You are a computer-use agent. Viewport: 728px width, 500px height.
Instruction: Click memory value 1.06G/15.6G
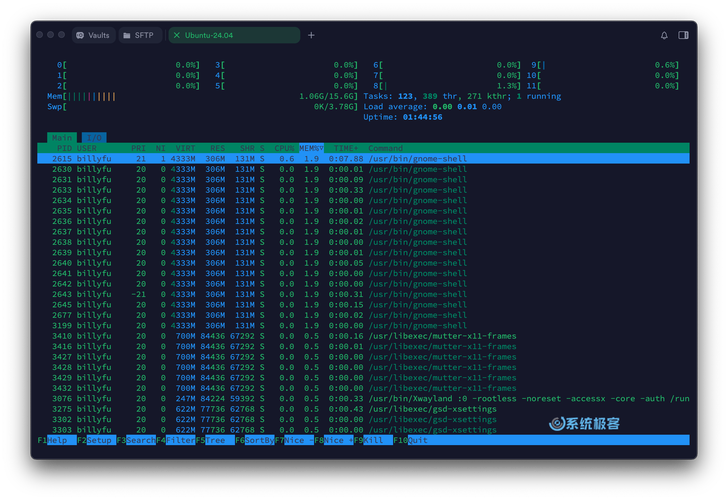[327, 96]
